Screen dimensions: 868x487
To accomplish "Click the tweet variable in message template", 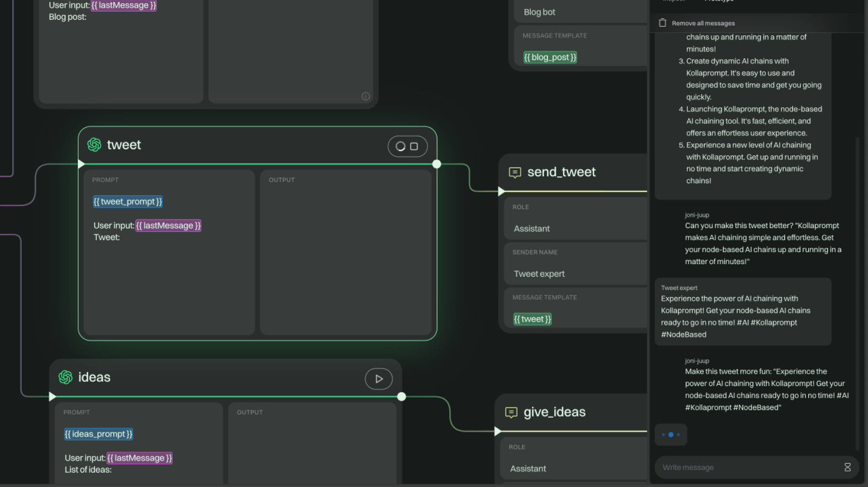I will pos(532,319).
